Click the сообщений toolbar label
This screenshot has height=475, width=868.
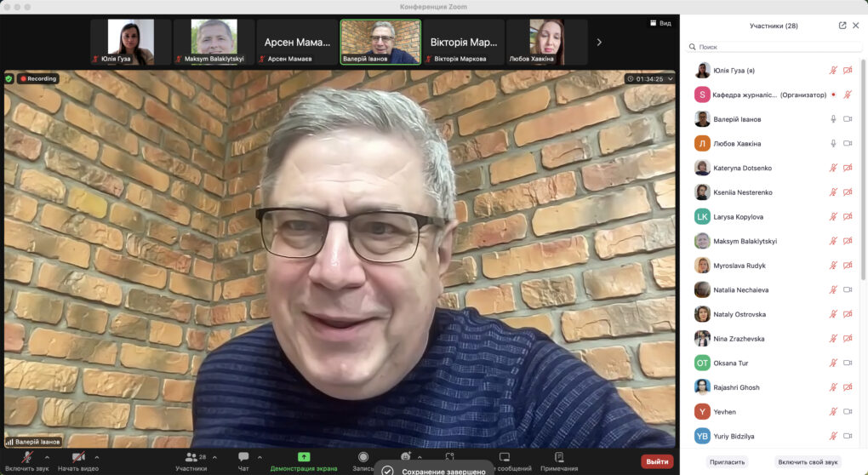(x=514, y=468)
